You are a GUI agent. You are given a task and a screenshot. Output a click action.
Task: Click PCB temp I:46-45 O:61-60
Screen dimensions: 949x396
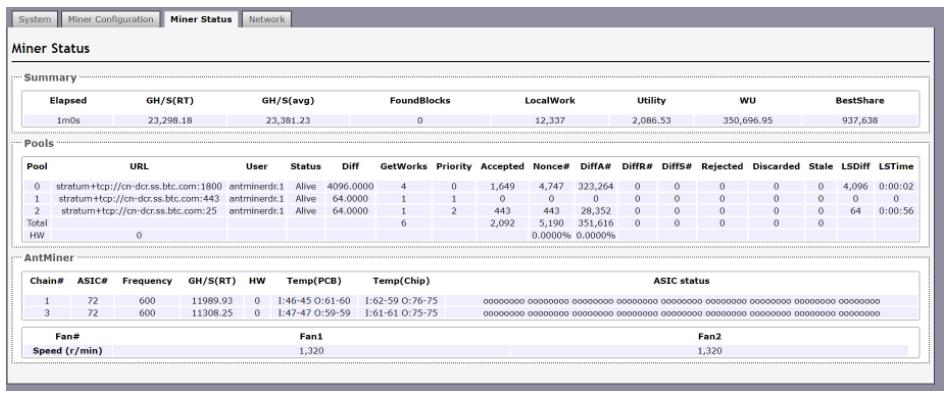[x=314, y=301]
